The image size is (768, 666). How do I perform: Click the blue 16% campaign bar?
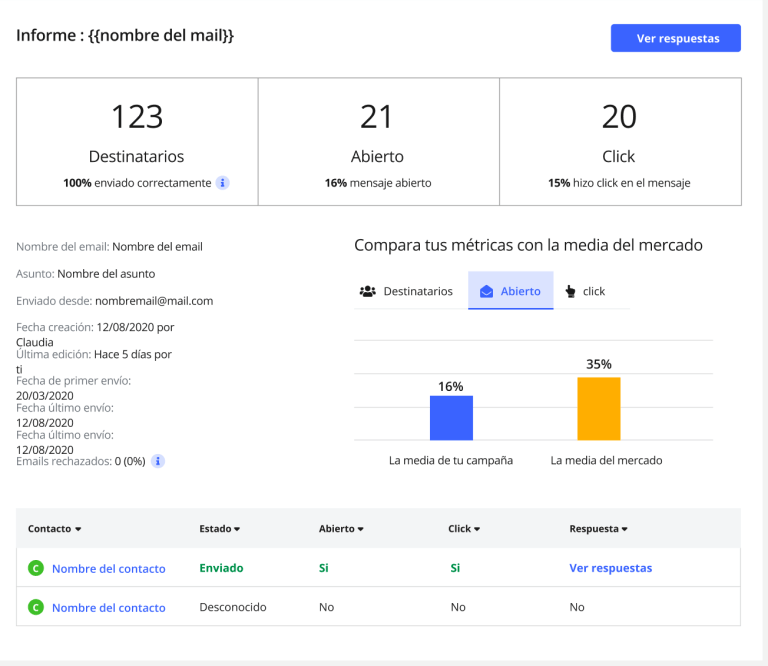(x=451, y=418)
